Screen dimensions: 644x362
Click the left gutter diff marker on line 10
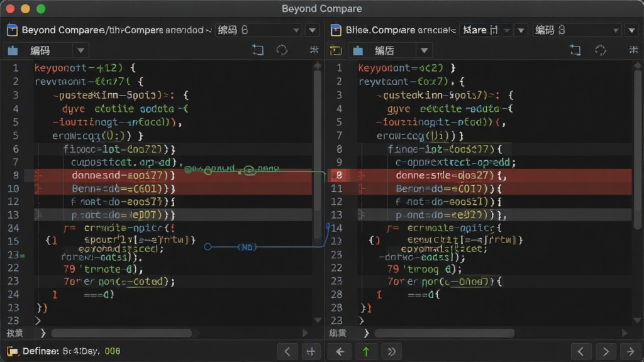point(38,189)
